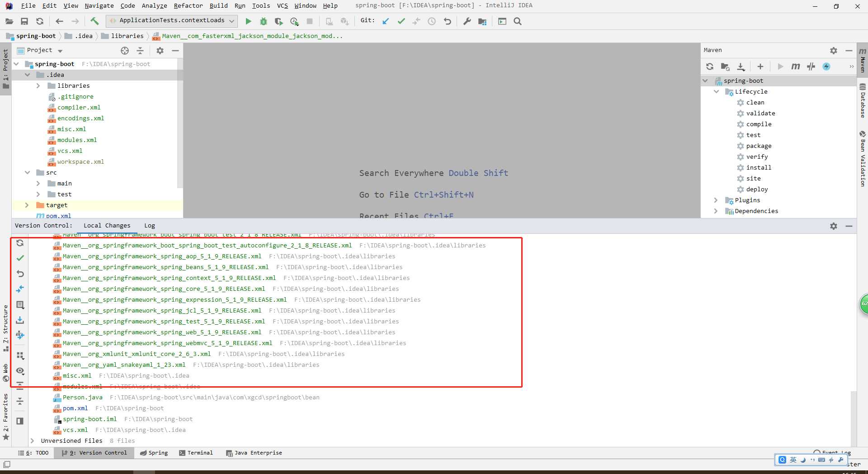Run ApplicationTests.contextLoads with the green play icon

coord(248,21)
